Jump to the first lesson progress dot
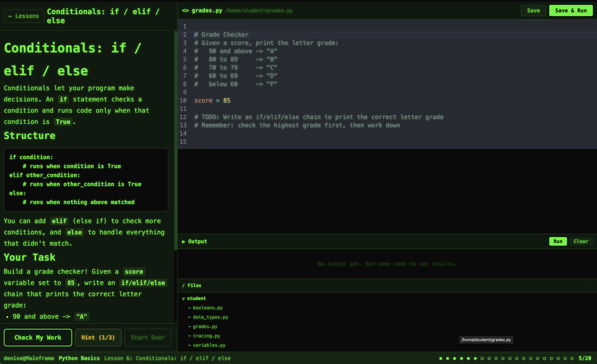 (441, 358)
